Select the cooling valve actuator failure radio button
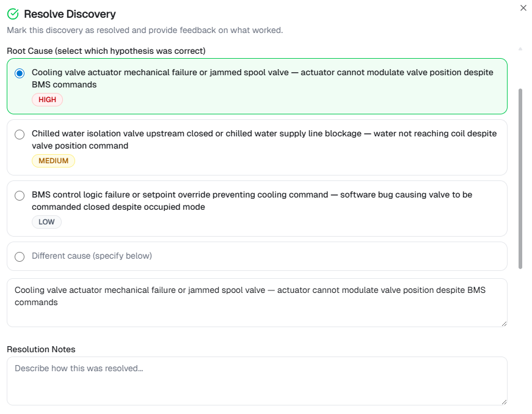 [x=20, y=73]
